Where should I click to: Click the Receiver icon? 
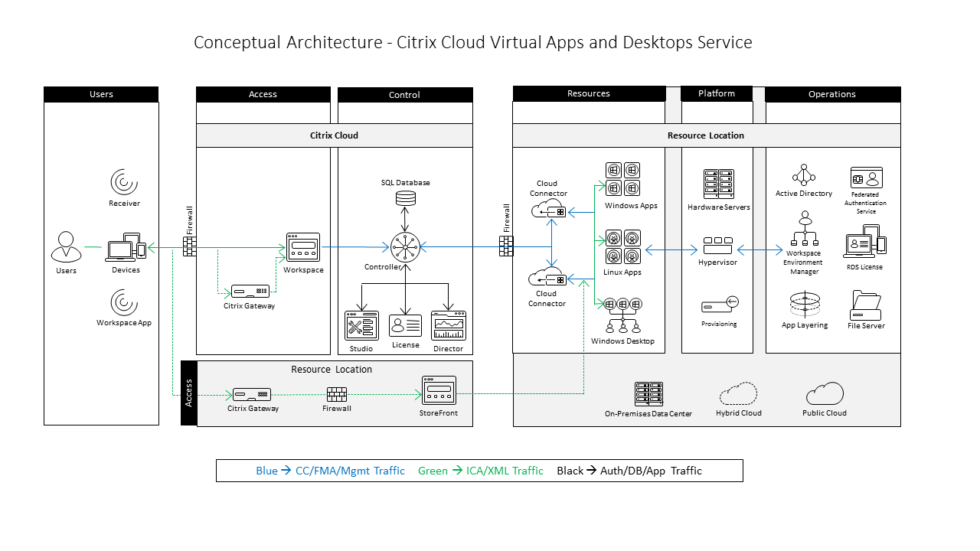pos(124,182)
